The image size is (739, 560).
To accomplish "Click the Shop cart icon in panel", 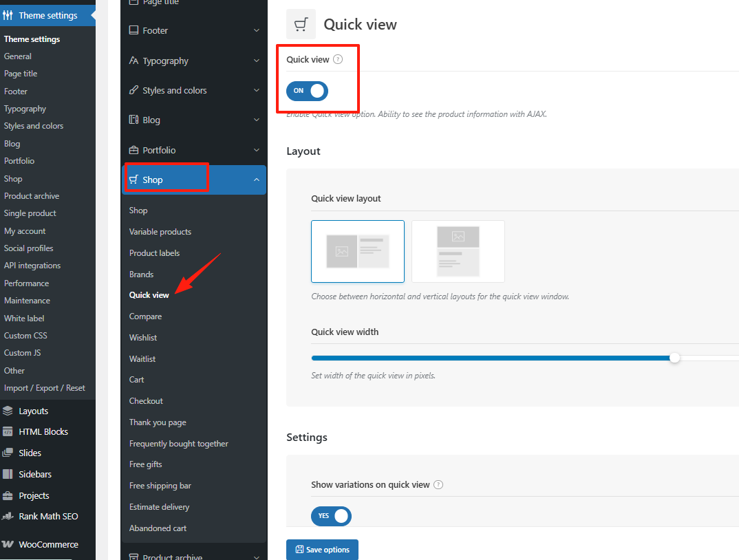I will [134, 180].
